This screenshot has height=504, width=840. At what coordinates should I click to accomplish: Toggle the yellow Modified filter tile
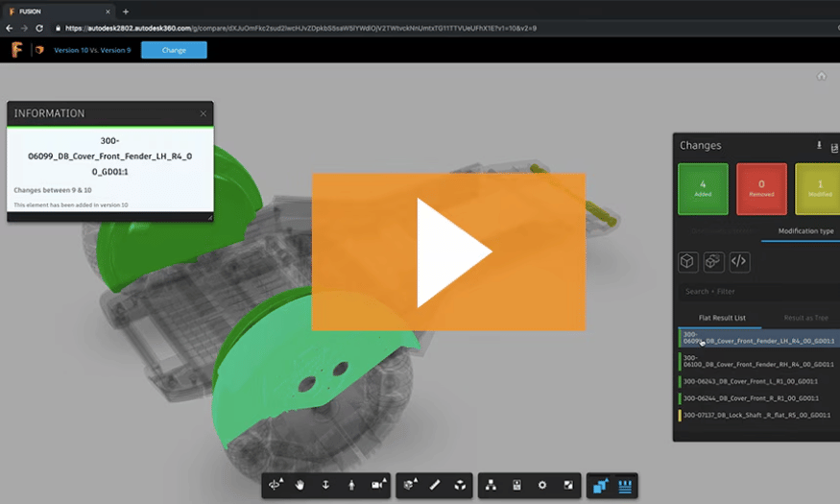tap(818, 189)
